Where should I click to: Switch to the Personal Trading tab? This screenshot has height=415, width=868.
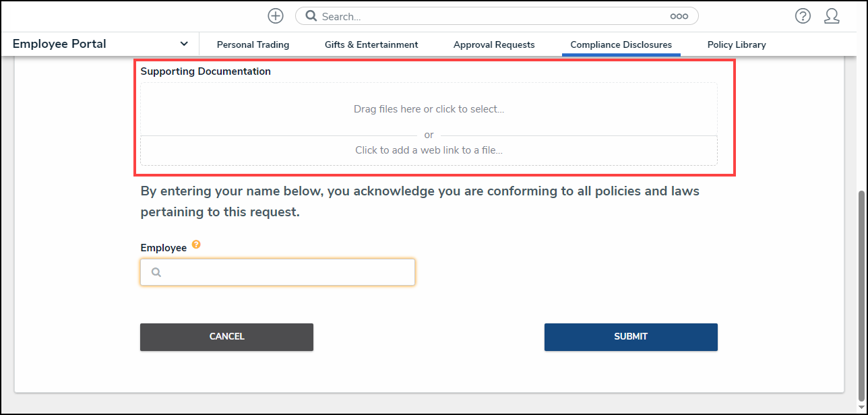click(x=253, y=44)
